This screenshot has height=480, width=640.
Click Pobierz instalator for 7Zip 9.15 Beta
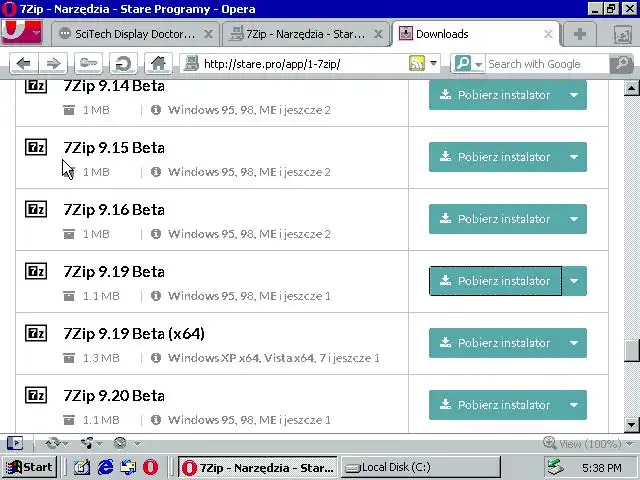[x=495, y=157]
